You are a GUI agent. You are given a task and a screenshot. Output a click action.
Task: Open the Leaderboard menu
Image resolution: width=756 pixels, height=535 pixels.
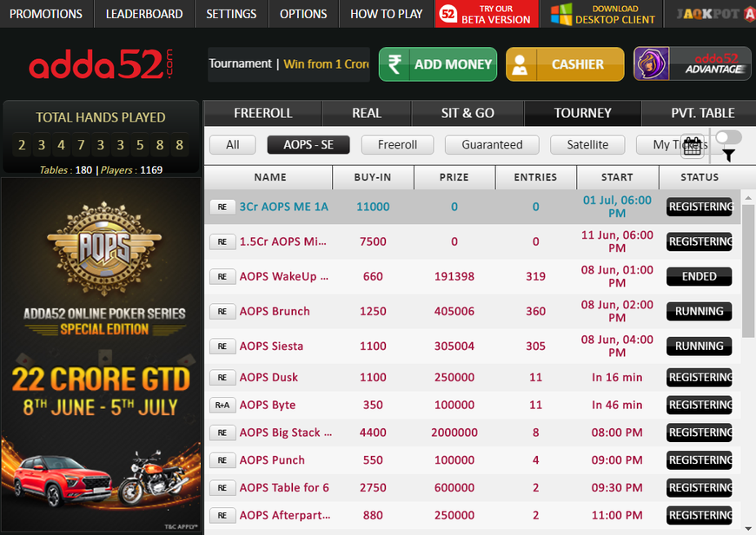coord(144,14)
